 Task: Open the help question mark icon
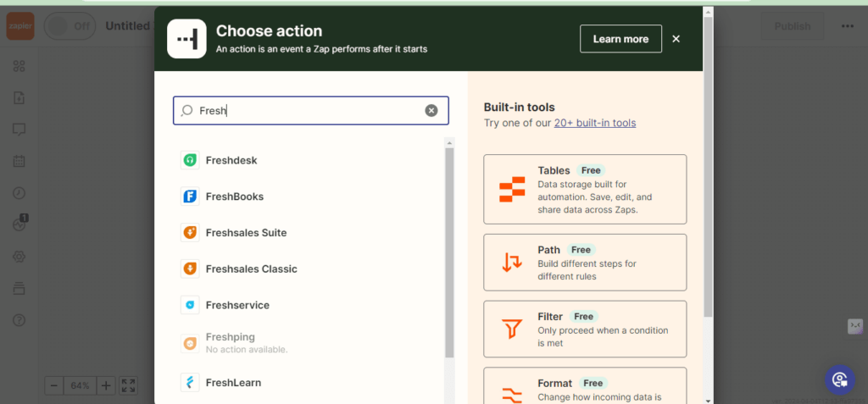(19, 320)
